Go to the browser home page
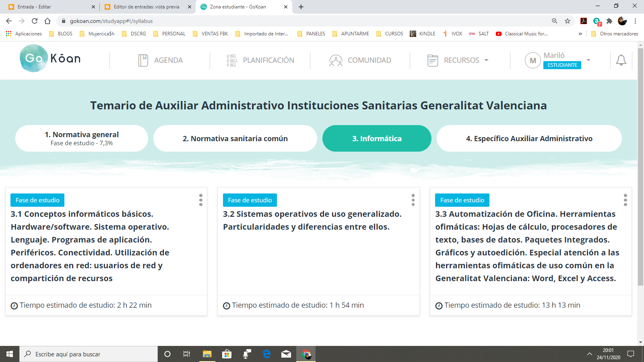 click(47, 21)
